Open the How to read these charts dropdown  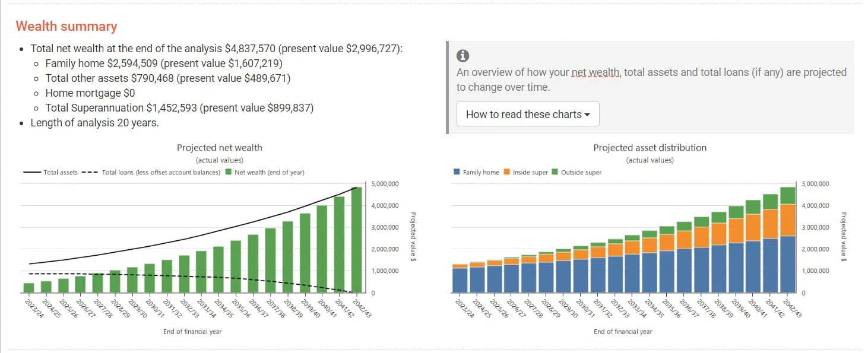(x=528, y=114)
